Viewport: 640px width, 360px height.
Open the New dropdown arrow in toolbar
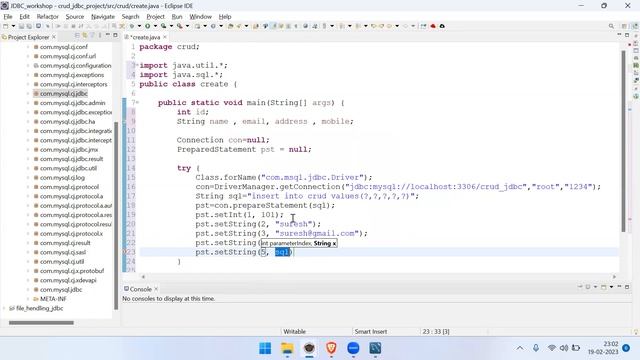[13, 26]
